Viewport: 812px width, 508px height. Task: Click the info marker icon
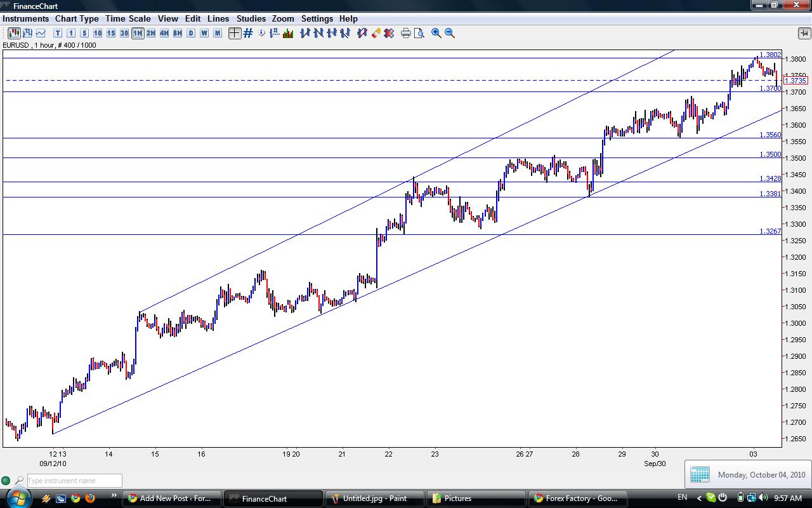262,33
